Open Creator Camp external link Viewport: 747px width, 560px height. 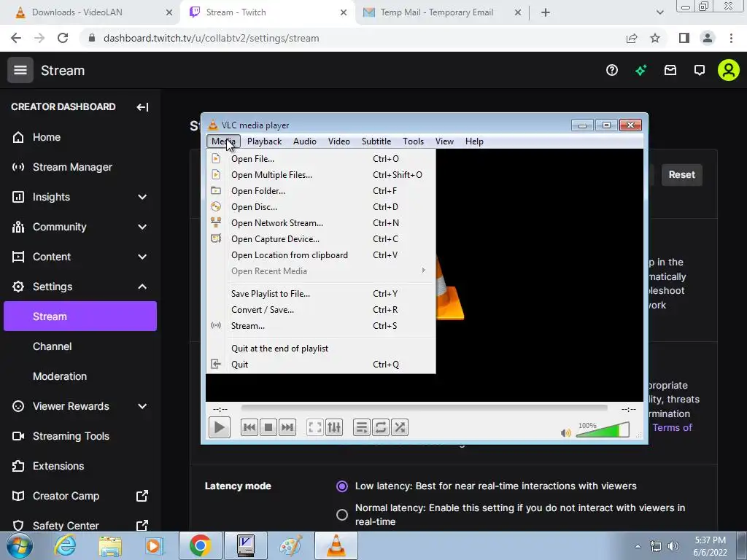80,496
